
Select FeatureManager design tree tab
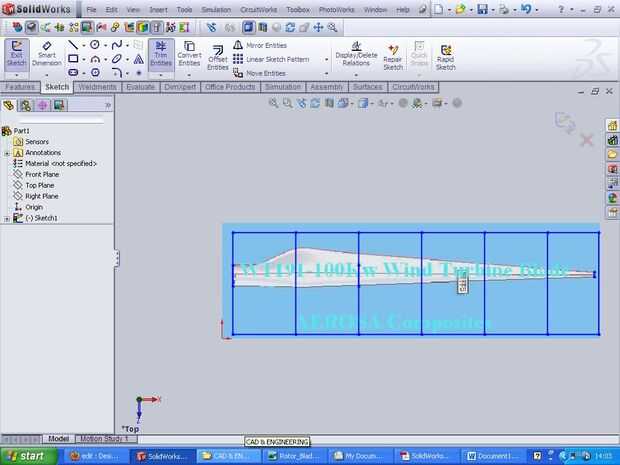9,105
